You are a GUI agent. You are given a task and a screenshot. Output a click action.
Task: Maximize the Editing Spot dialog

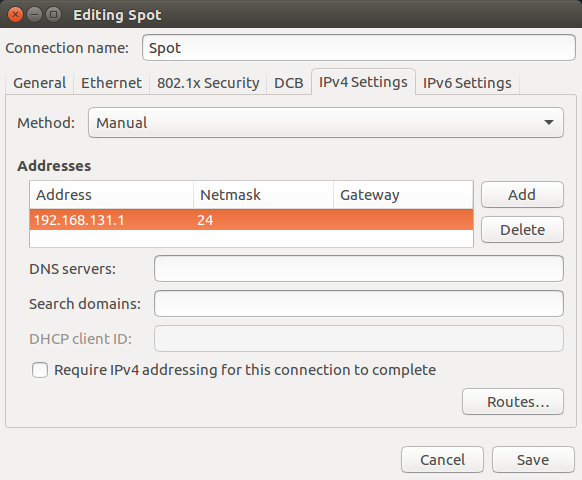click(x=53, y=15)
